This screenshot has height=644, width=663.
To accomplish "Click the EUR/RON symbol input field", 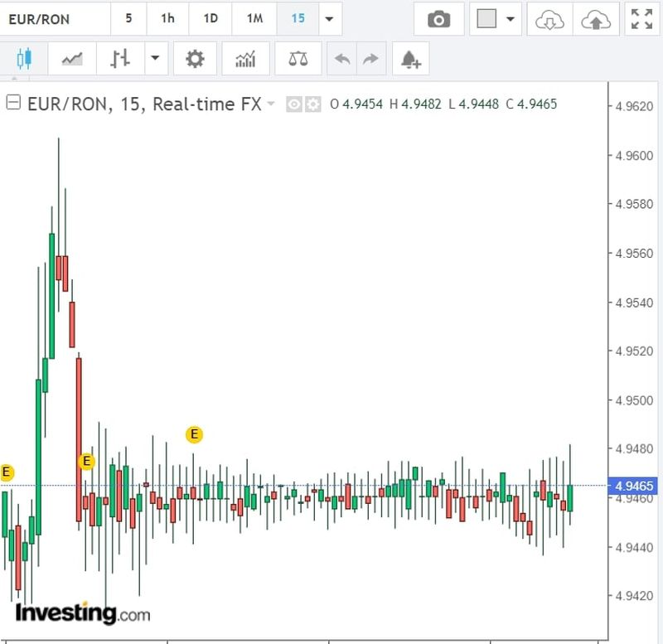I will tap(55, 19).
